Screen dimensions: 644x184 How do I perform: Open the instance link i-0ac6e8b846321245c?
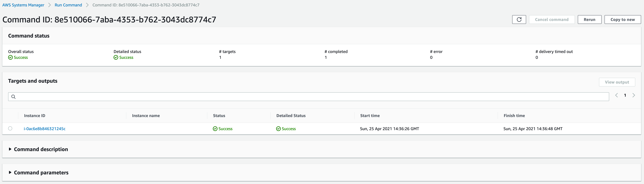[x=45, y=129]
